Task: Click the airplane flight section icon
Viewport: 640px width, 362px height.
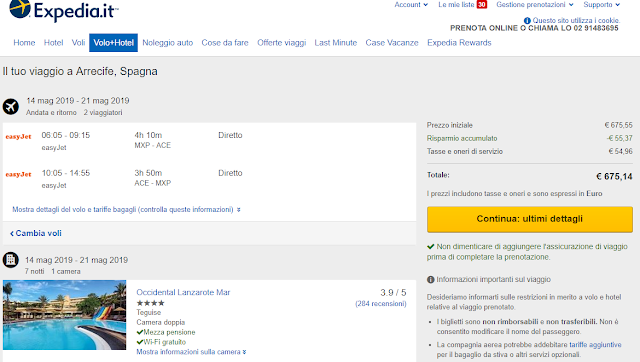Action: [x=11, y=107]
